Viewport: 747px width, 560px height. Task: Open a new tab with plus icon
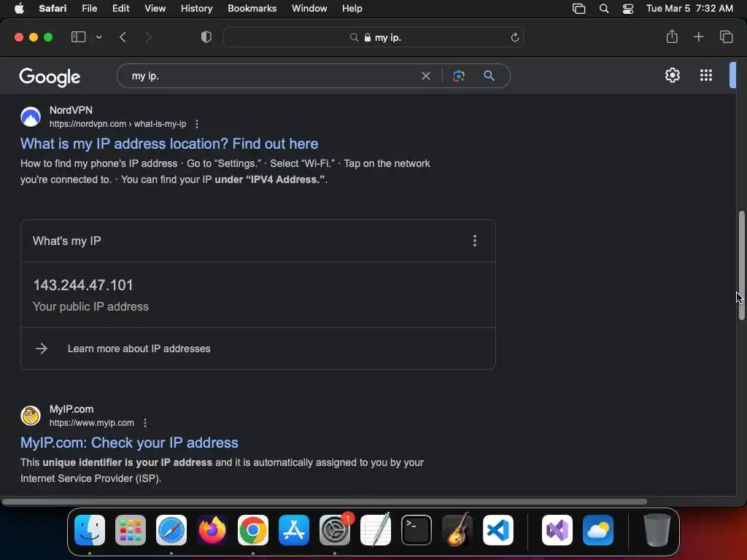698,36
